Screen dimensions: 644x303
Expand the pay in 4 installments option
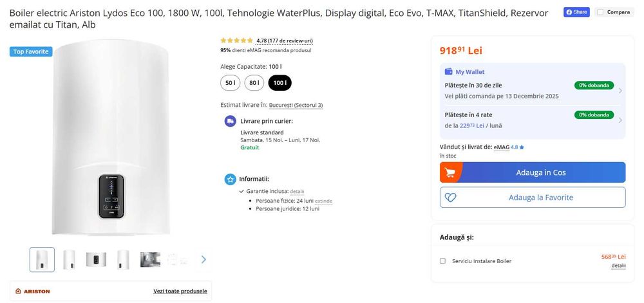620,120
